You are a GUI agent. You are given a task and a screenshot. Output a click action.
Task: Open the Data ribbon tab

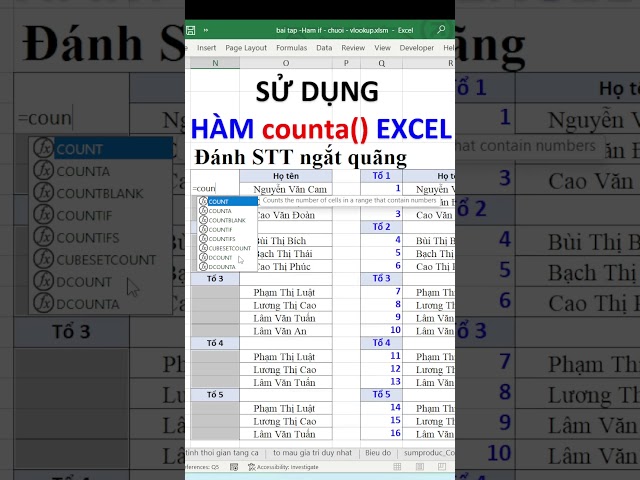point(324,48)
